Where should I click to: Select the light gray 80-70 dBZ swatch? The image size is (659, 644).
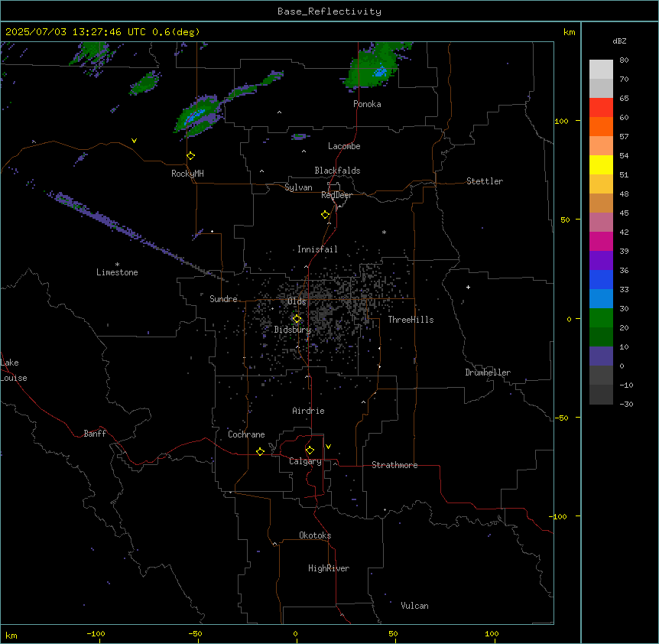(x=601, y=70)
